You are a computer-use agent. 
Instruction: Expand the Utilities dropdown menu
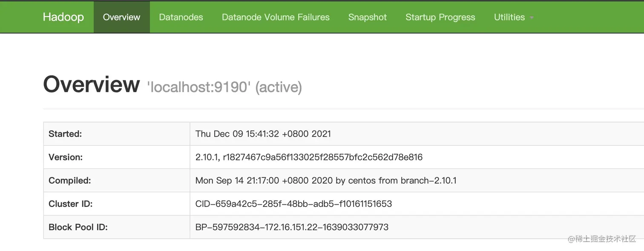[509, 17]
